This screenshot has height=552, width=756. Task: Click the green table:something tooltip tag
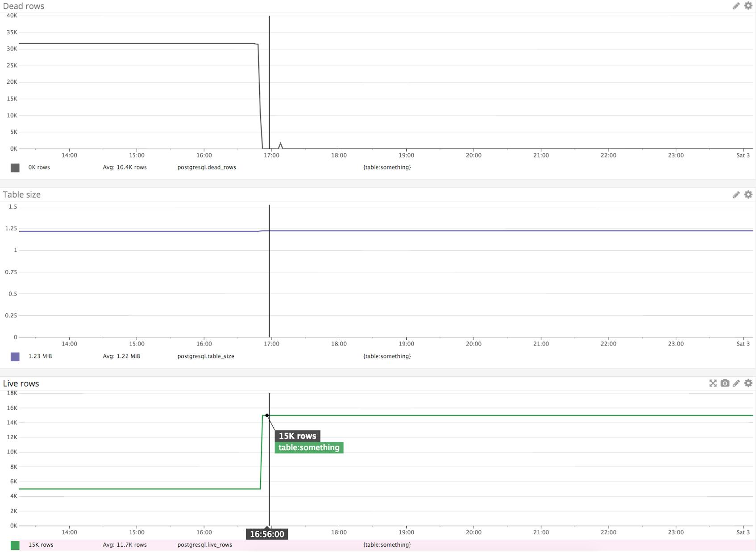[x=309, y=448]
